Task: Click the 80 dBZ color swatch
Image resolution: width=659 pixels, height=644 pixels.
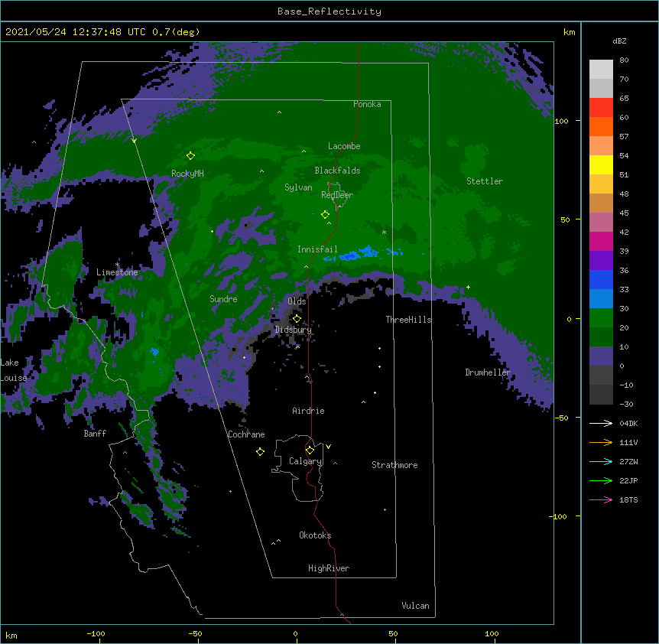Action: (x=601, y=70)
